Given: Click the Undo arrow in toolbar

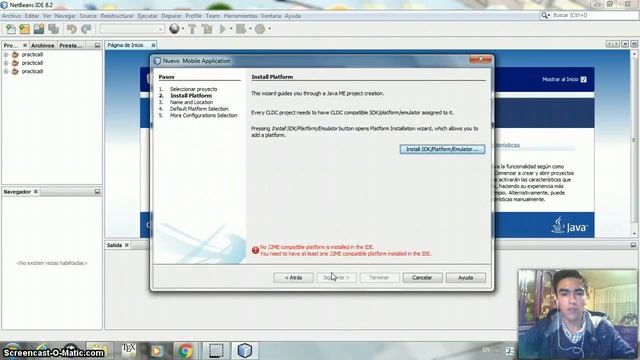Looking at the screenshot, I should [x=72, y=29].
